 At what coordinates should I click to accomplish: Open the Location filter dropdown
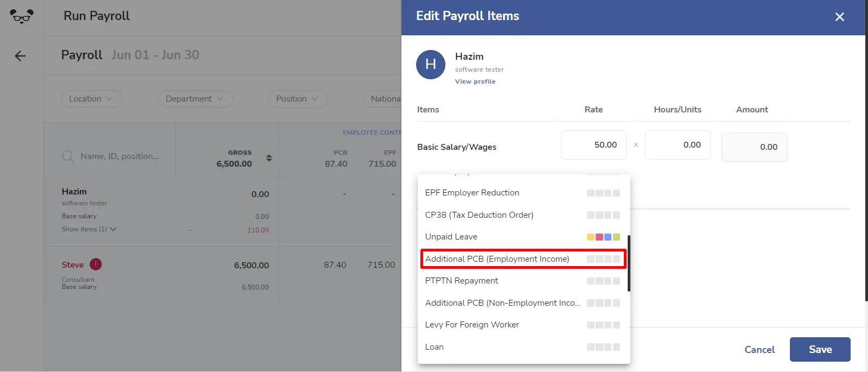coord(92,99)
